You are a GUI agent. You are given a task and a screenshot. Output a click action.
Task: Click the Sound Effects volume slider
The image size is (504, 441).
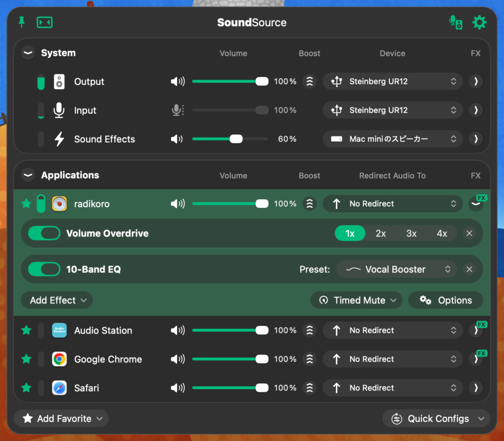coord(229,139)
